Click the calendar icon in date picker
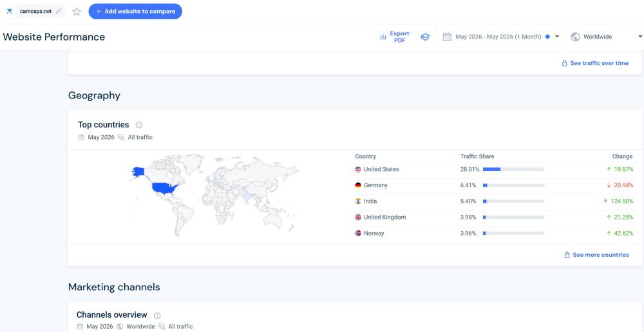The width and height of the screenshot is (644, 332). click(447, 37)
